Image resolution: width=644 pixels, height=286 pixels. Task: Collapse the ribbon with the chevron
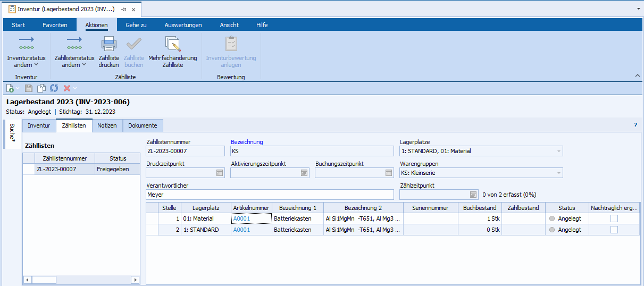637,77
